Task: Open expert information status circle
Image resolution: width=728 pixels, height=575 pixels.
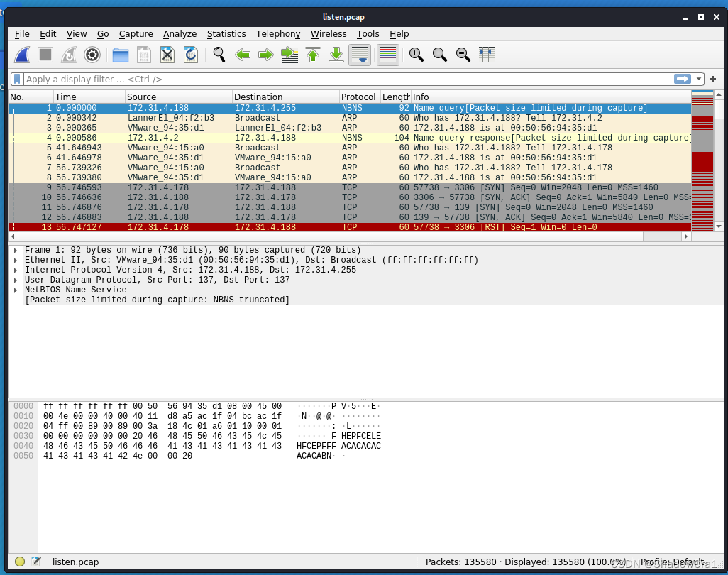Action: tap(19, 562)
